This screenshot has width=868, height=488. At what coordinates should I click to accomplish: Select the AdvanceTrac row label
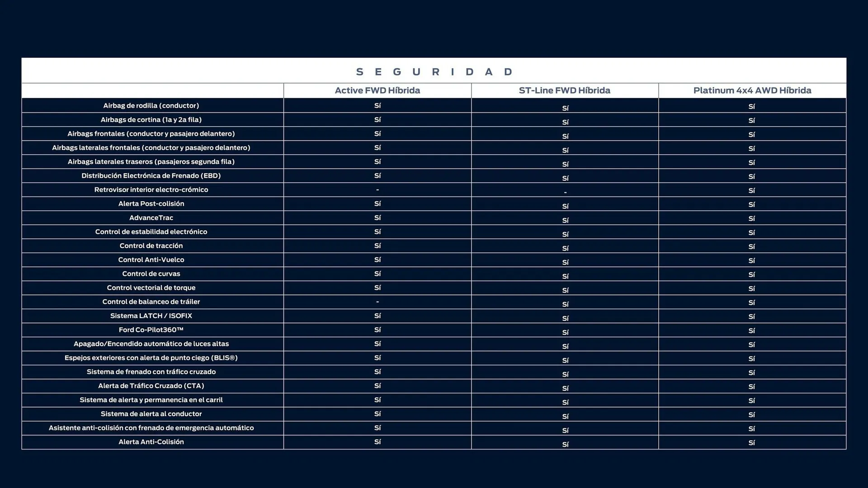(x=151, y=217)
